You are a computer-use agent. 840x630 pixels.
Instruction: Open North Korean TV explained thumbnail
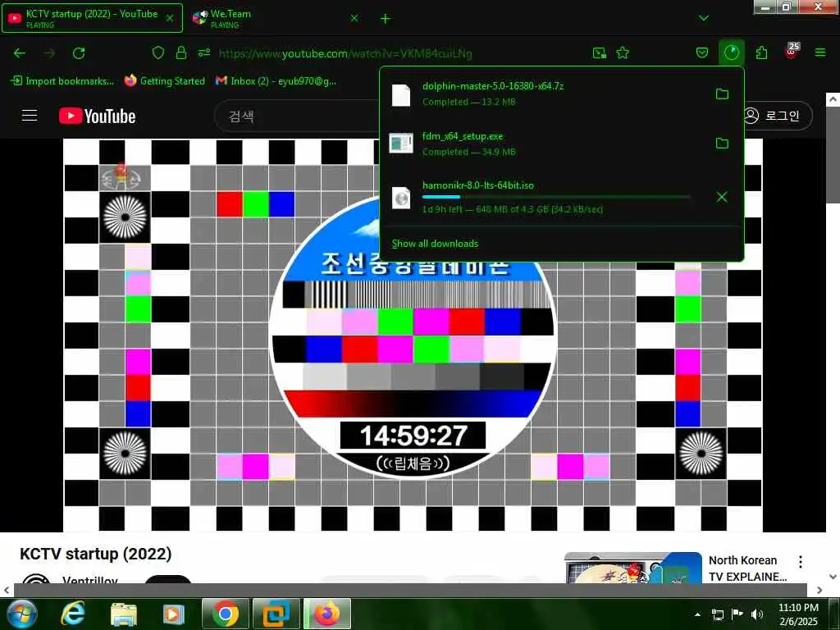(x=633, y=568)
